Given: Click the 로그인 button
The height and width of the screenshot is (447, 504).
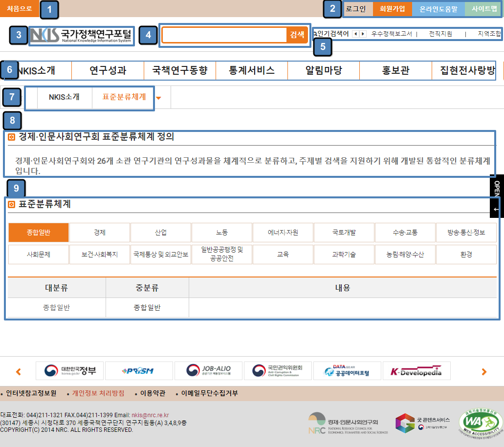Looking at the screenshot, I should (357, 9).
